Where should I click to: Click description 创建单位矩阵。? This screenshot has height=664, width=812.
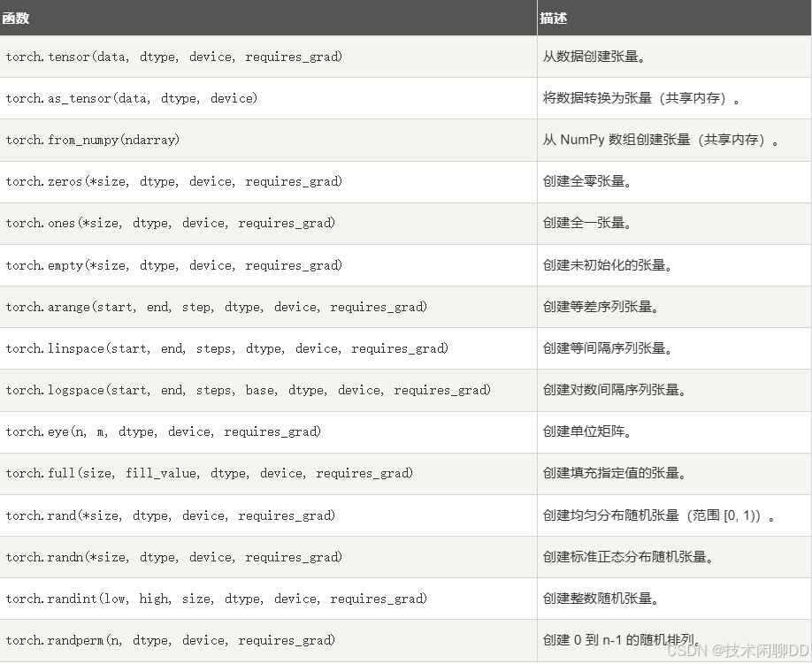pyautogui.click(x=587, y=431)
